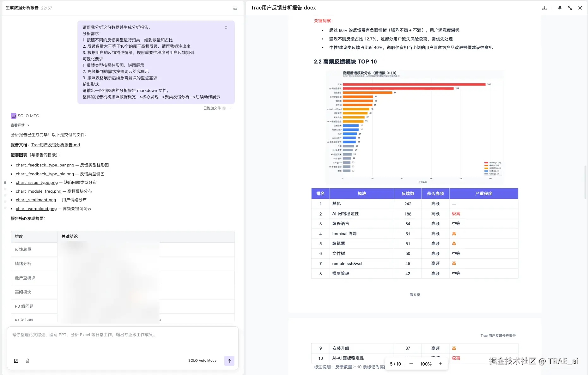Image resolution: width=588 pixels, height=375 pixels.
Task: Open chart_sentiment.png link
Action: (x=36, y=200)
